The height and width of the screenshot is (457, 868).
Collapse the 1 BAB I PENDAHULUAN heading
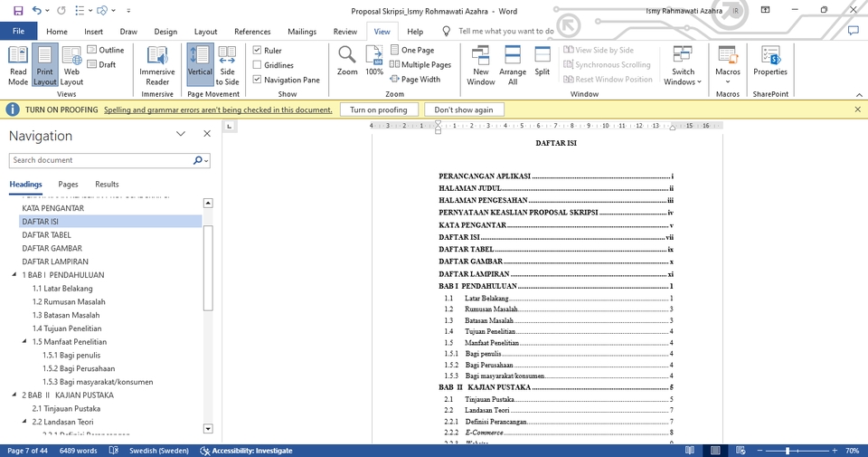click(x=14, y=275)
